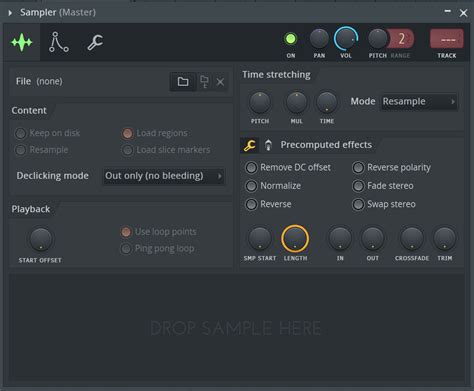Viewport: 474px width, 391px height.
Task: Open the miscellaneous functions wrench tab
Action: (95, 42)
